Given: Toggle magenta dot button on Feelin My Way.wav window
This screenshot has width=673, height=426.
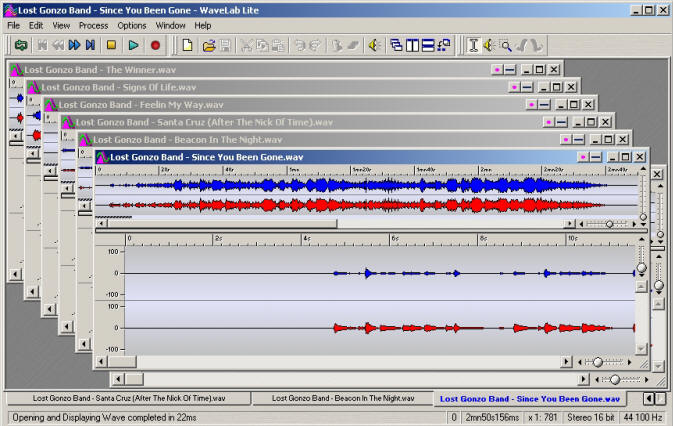Looking at the screenshot, I should 531,104.
